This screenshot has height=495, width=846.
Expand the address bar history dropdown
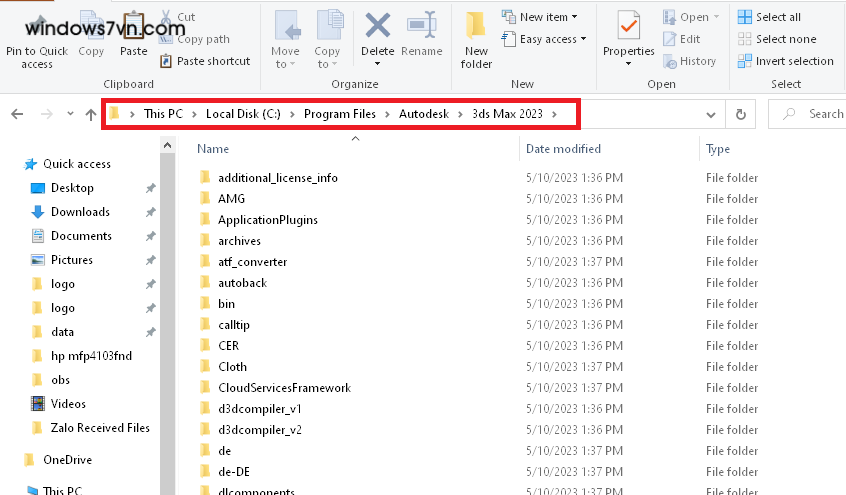[x=710, y=114]
